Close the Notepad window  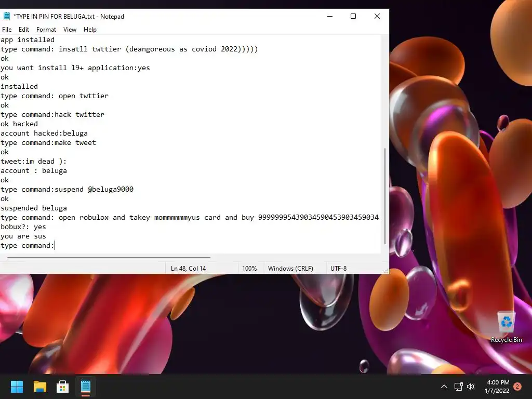pyautogui.click(x=377, y=16)
